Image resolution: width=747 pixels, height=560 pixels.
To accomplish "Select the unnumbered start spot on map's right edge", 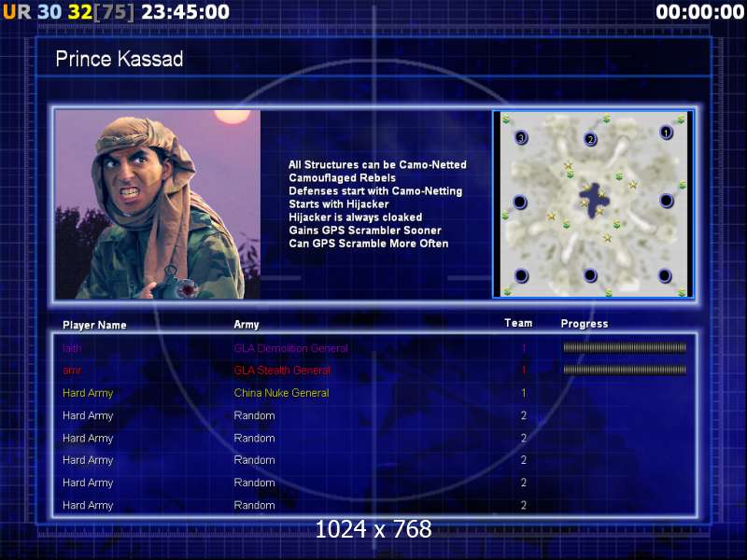I will (666, 201).
